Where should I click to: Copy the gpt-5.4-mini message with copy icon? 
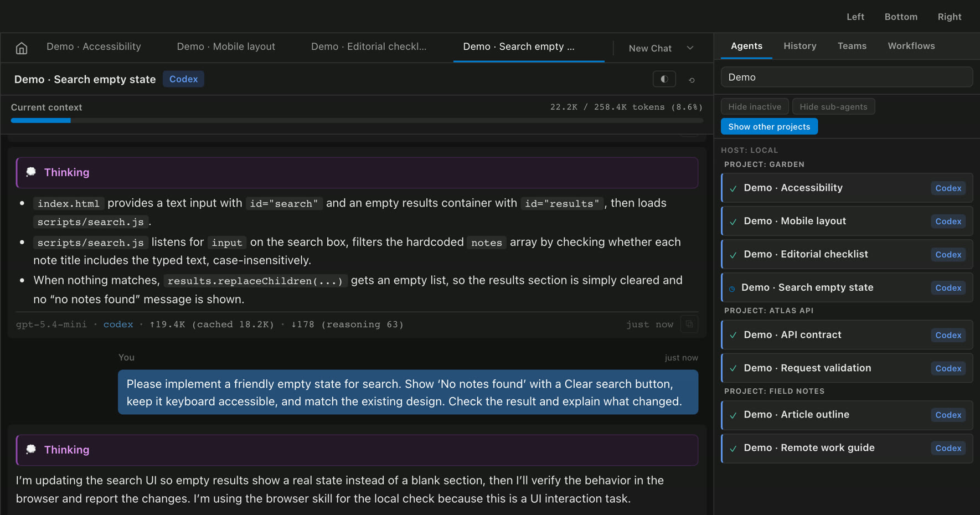point(689,325)
